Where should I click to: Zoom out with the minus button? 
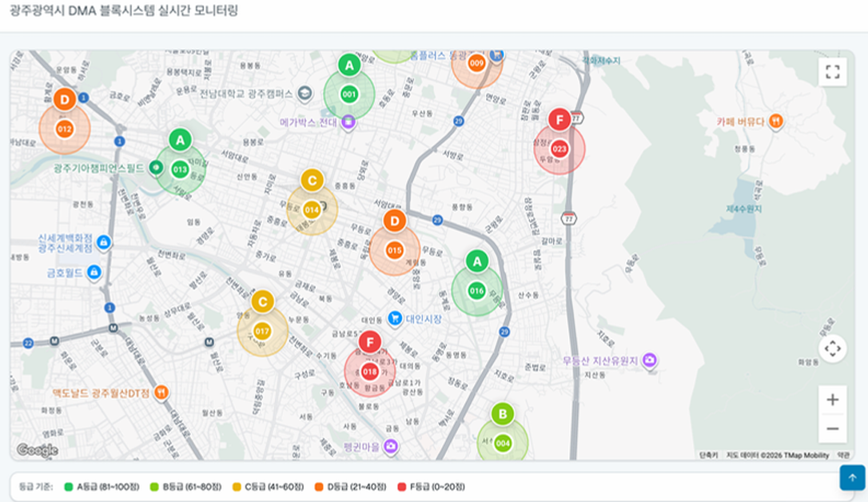click(832, 428)
